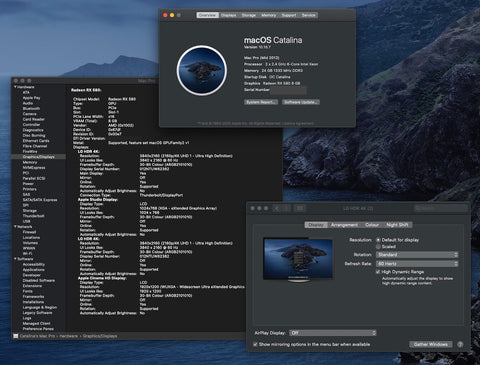Click 'Radeon RX 580:' heading in System Information
The width and height of the screenshot is (480, 365).
click(86, 90)
